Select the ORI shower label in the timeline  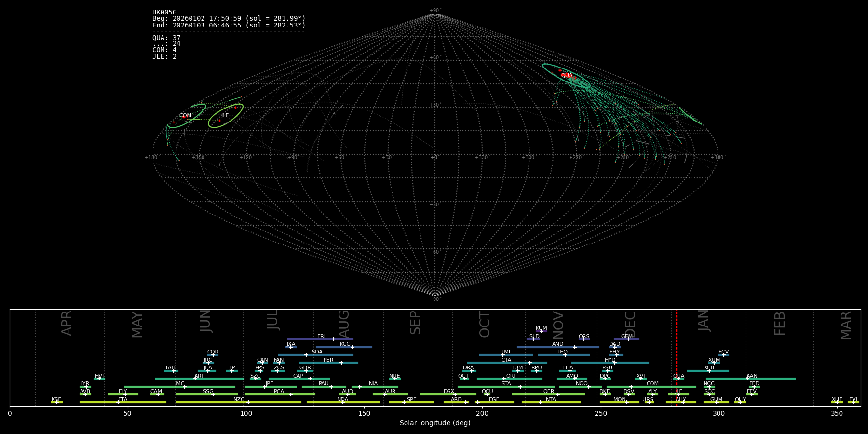click(511, 376)
